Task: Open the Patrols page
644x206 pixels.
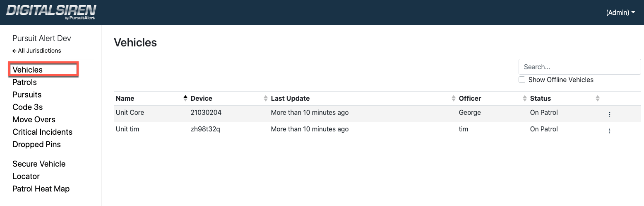Action: 25,82
